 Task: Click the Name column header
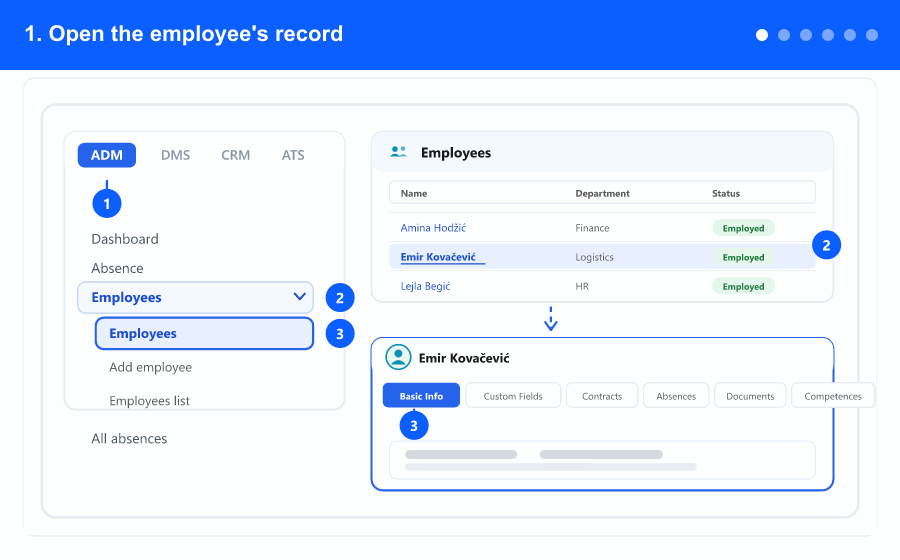tap(414, 193)
